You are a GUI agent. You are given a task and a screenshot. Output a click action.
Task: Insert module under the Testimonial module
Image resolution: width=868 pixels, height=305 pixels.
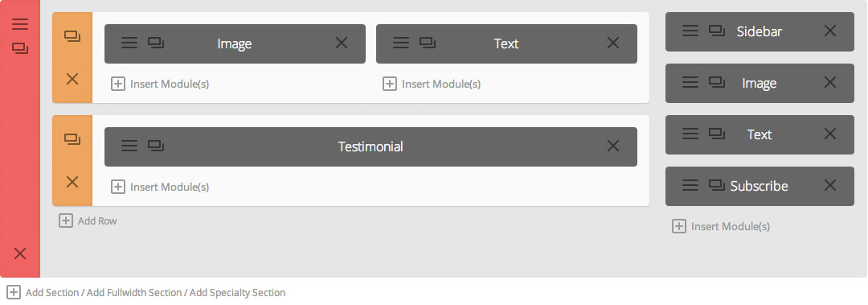[160, 187]
